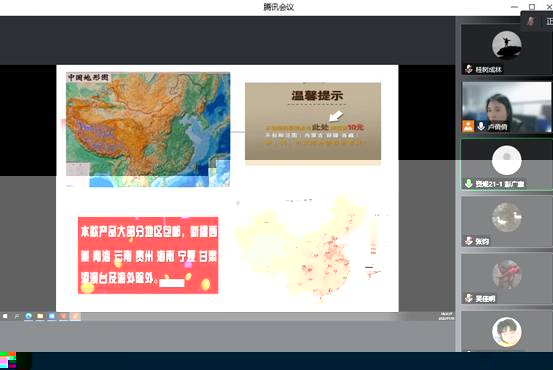Open the File Explorer folder icon in the shared taskbar
The width and height of the screenshot is (553, 370).
pyautogui.click(x=40, y=316)
